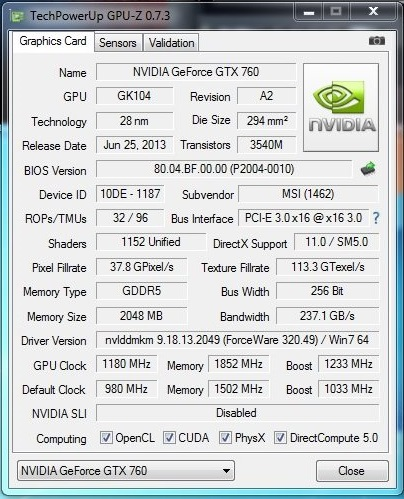This screenshot has height=499, width=404.
Task: Click the Device ID field 10DE - 1187
Action: [x=130, y=194]
